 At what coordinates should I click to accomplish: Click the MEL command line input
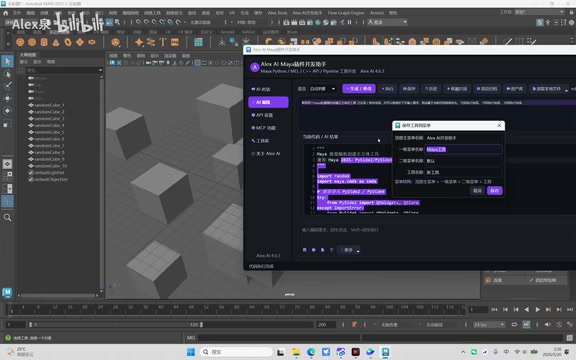pyautogui.click(x=278, y=338)
